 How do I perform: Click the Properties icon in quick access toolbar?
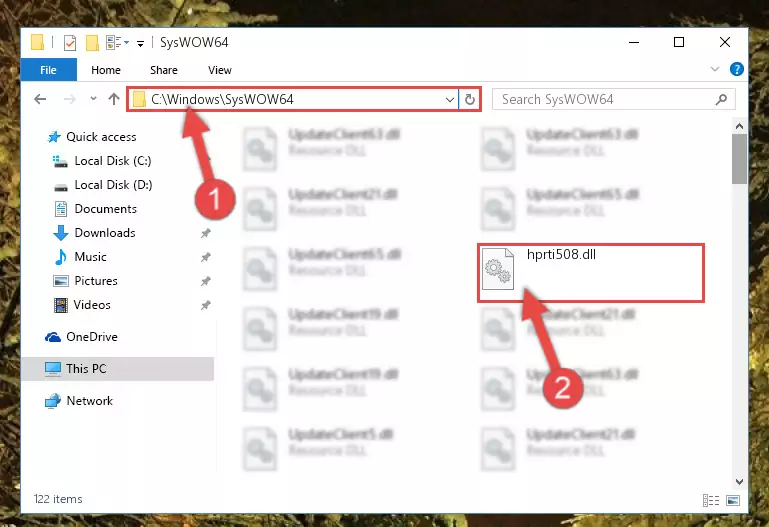click(x=70, y=43)
